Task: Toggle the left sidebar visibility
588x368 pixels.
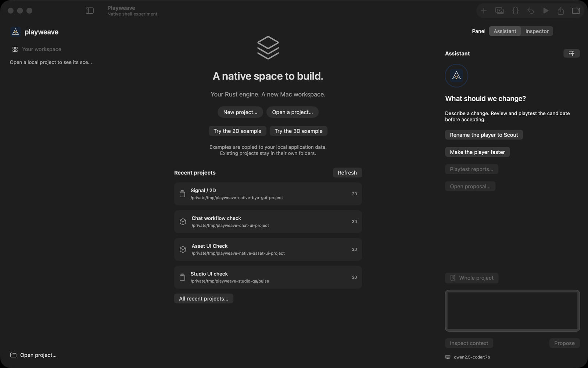Action: 90,11
